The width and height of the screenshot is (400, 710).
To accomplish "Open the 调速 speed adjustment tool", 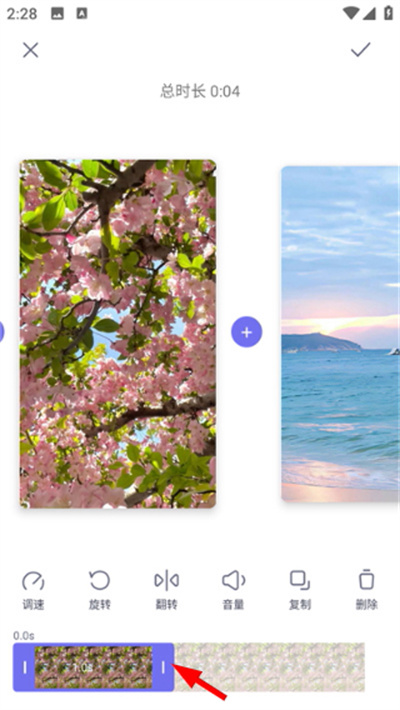I will click(x=33, y=590).
